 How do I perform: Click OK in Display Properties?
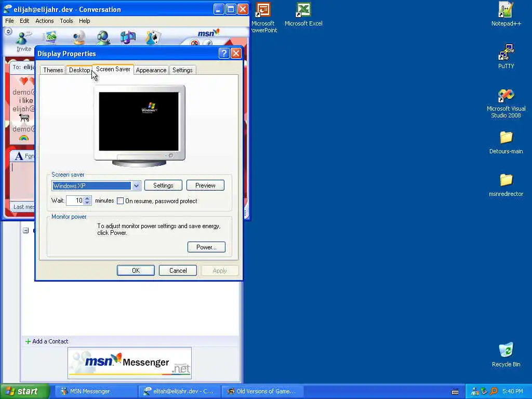[136, 270]
